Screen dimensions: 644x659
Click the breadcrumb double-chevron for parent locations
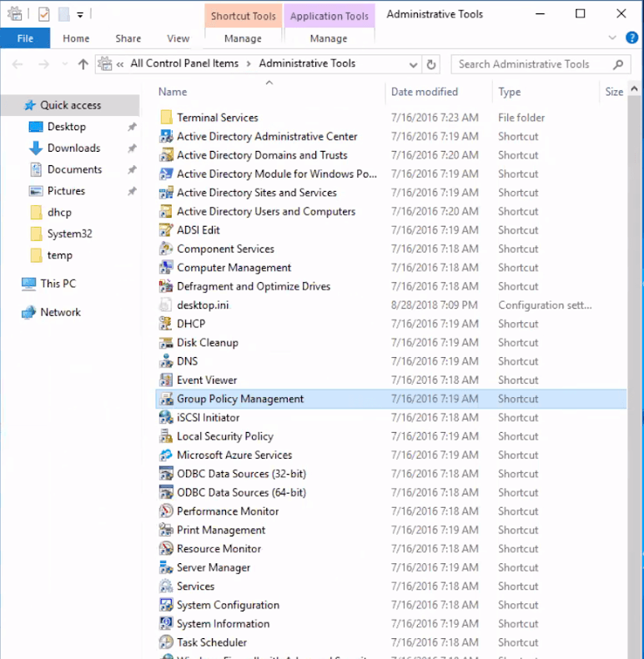(120, 64)
